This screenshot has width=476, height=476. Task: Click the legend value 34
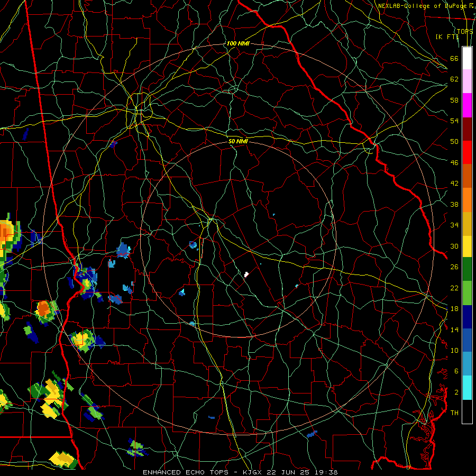tap(454, 225)
